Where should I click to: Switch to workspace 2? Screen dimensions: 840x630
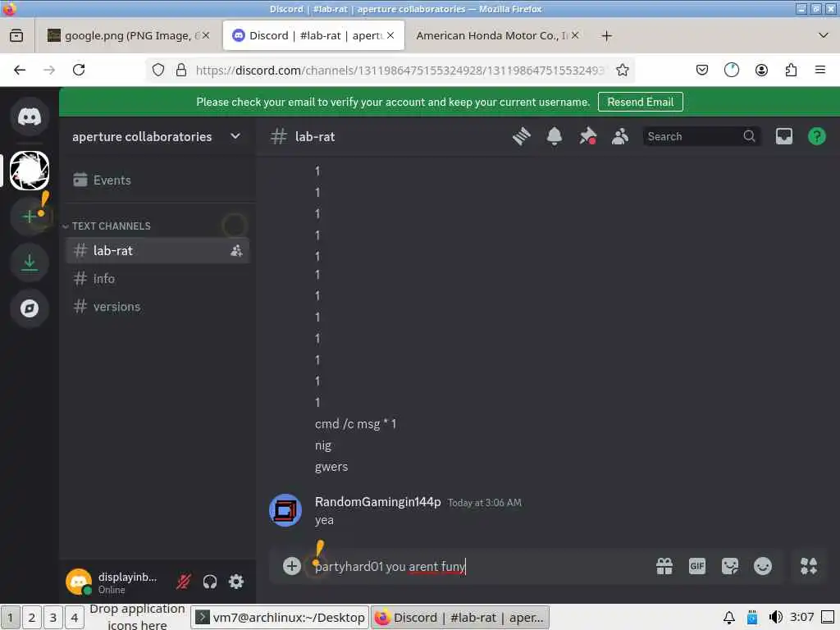pyautogui.click(x=32, y=618)
